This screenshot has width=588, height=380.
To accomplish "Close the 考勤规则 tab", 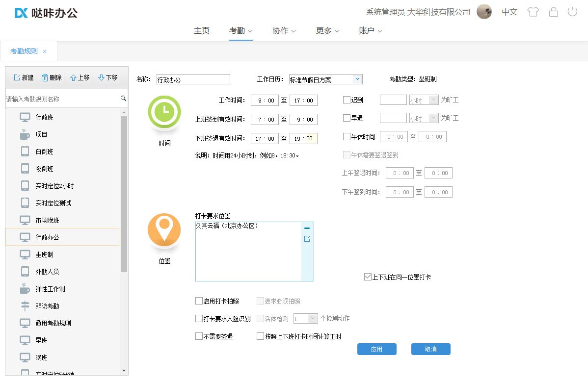I will coord(45,51).
